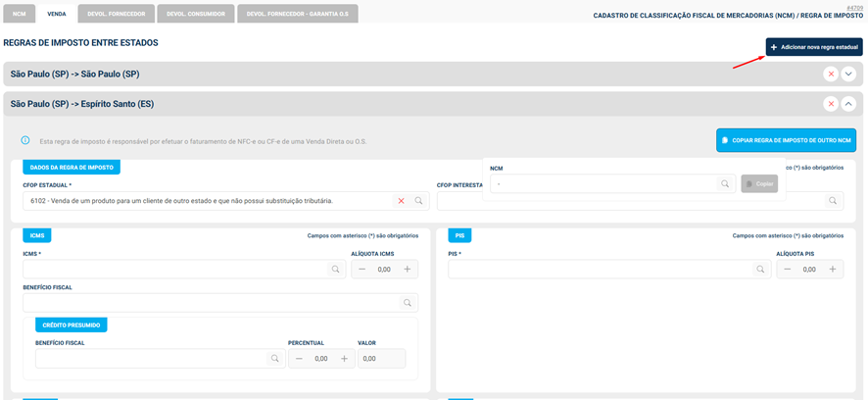Increase Alíquota ICMS value with plus
868x400 pixels.
pos(408,270)
